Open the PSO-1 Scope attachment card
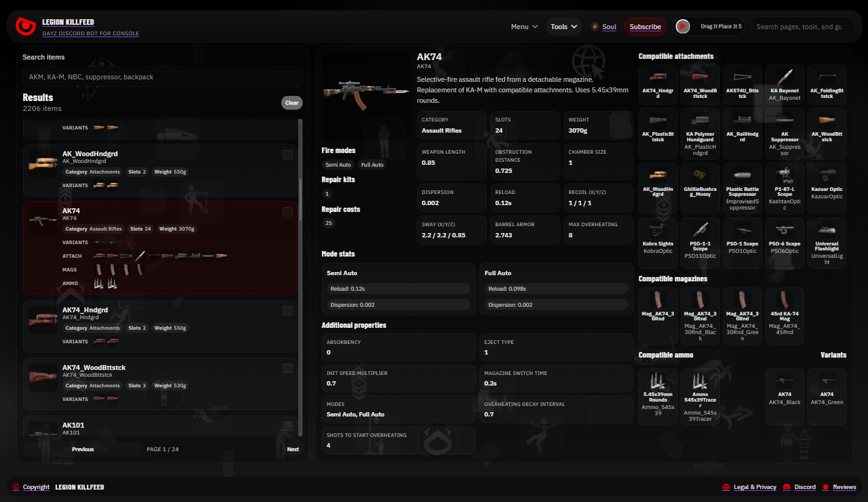 (x=742, y=243)
